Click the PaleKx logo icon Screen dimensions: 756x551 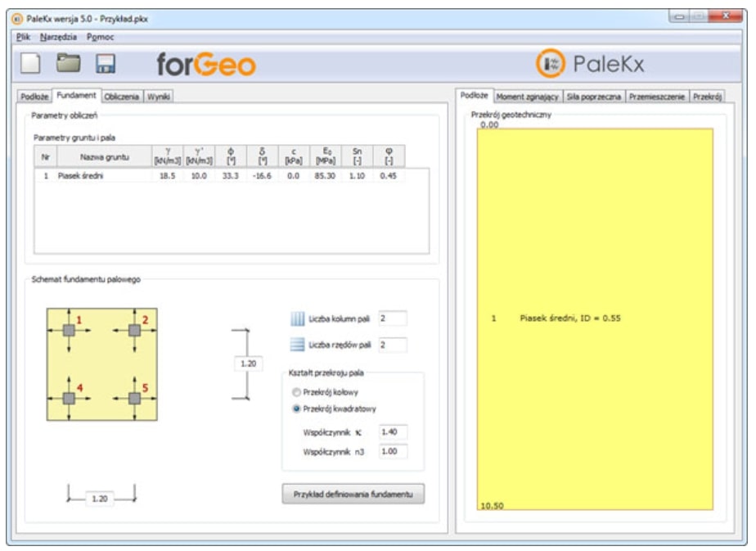551,64
